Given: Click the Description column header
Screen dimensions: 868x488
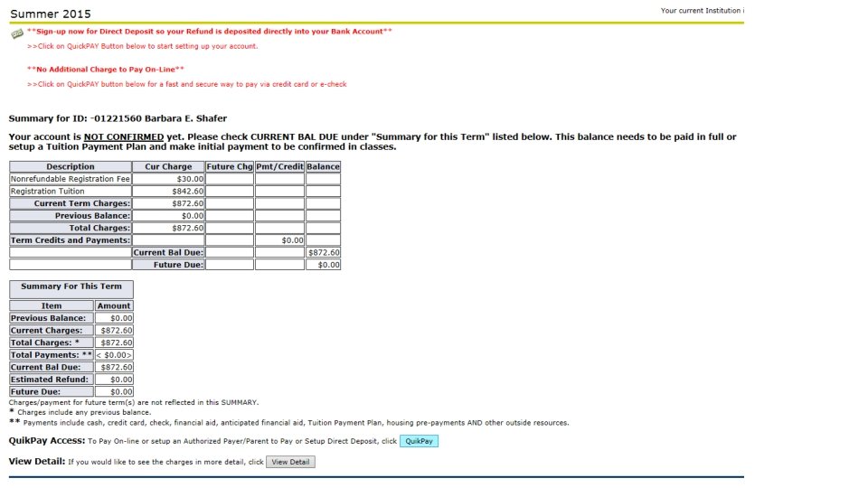Looking at the screenshot, I should tap(71, 166).
